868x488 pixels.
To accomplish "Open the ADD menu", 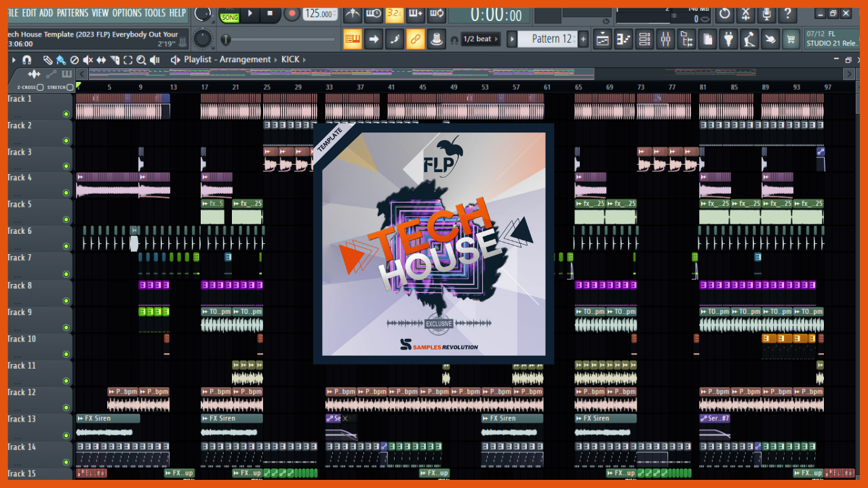I will click(46, 13).
